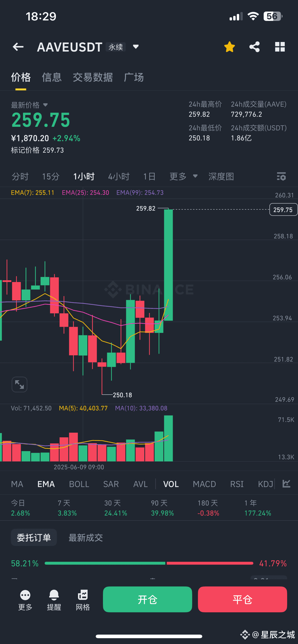Screen dimensions: 298x644
Task: Tap the red 平仓 button
Action: point(243,599)
